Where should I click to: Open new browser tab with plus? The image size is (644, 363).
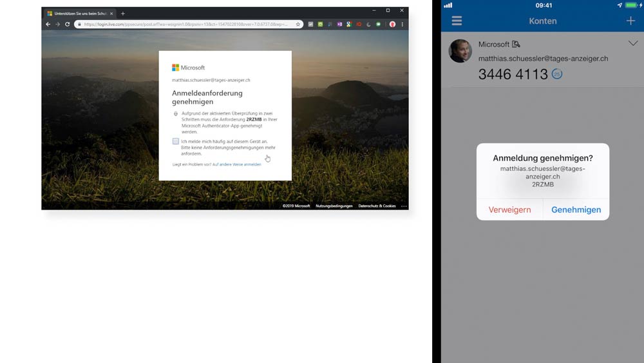[122, 14]
